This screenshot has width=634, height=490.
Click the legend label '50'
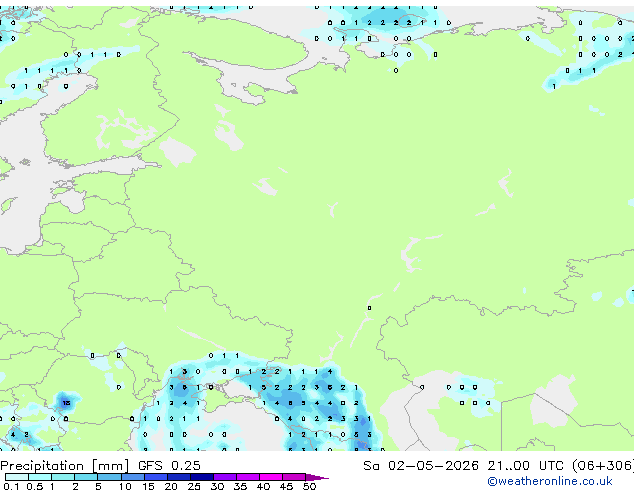[310, 486]
